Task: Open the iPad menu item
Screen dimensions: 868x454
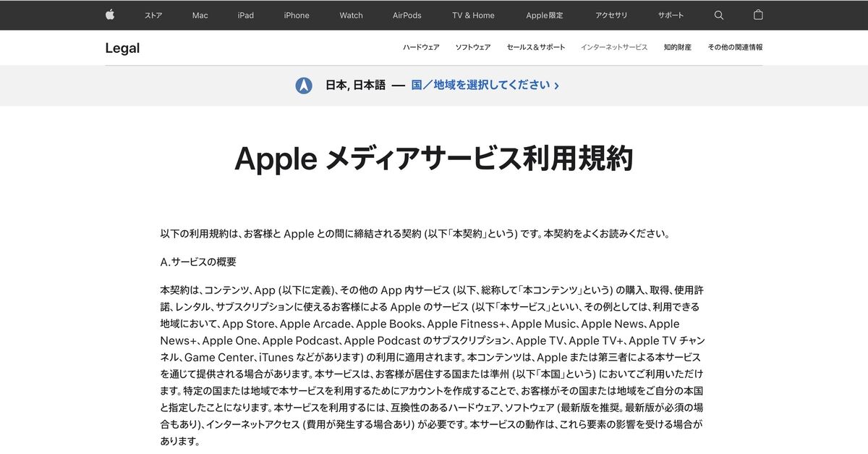Action: tap(246, 15)
